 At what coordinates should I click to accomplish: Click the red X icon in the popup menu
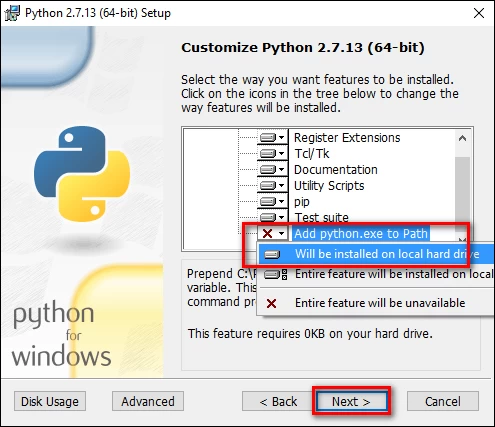click(271, 303)
